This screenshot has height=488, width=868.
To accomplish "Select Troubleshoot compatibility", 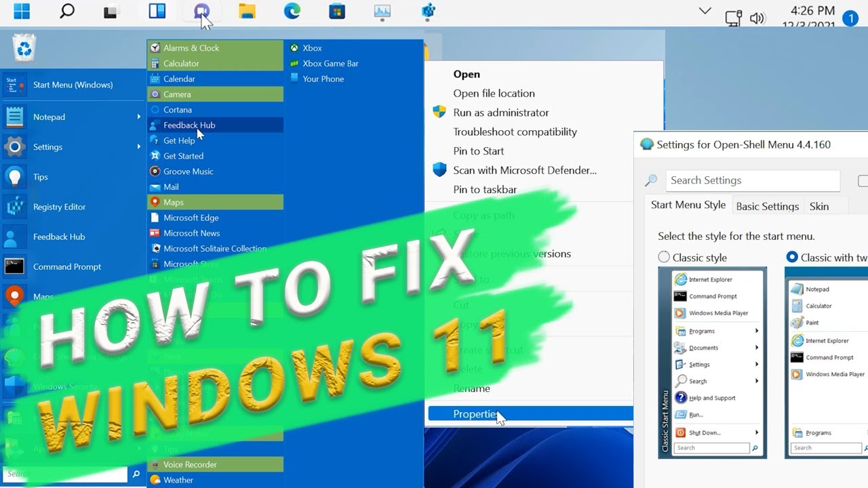I will coord(515,132).
